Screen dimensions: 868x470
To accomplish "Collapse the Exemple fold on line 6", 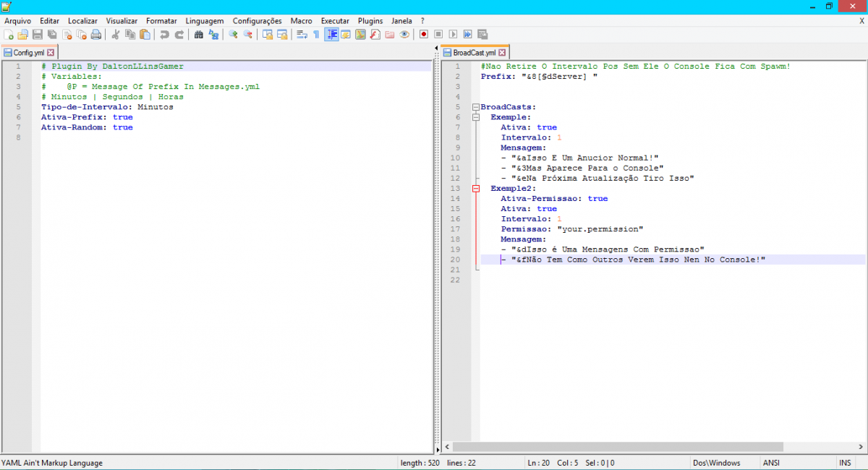I will [476, 117].
